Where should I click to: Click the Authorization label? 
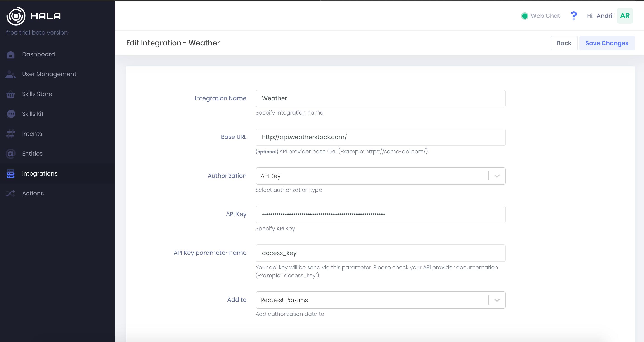tap(227, 176)
